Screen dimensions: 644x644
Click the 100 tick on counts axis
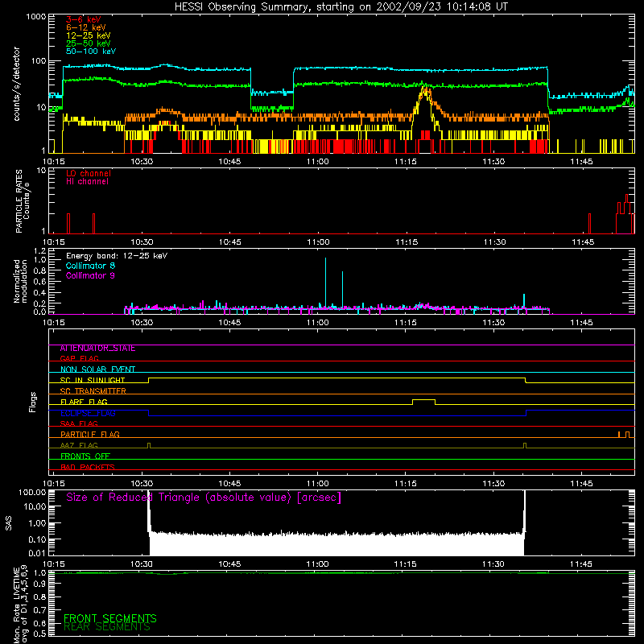[x=39, y=61]
